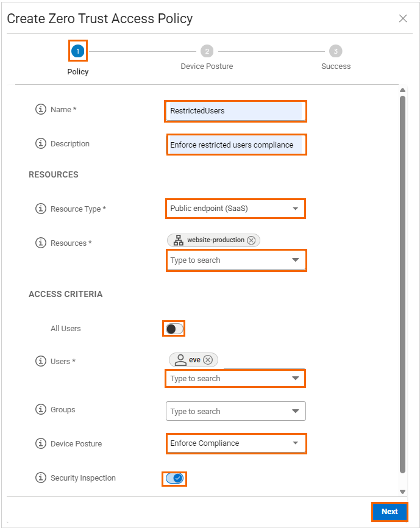Click the info icon beside Device Posture
Image resolution: width=420 pixels, height=530 pixels.
41,443
